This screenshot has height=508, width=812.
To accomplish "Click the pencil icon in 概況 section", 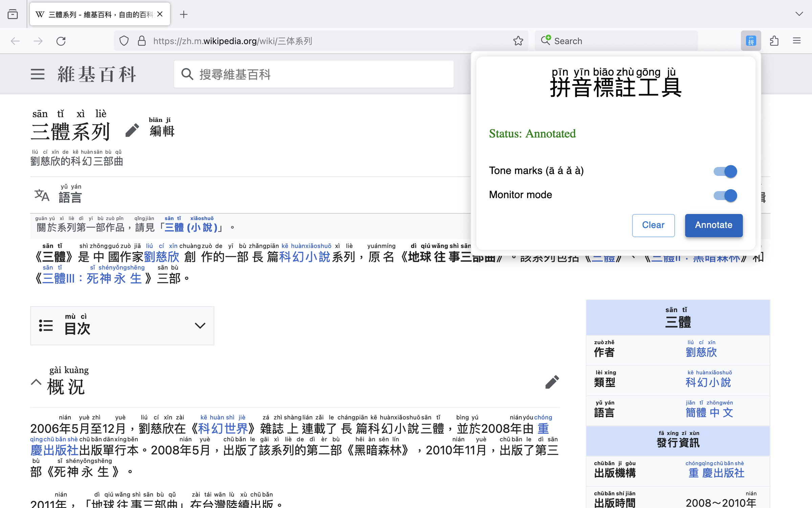I will click(552, 382).
